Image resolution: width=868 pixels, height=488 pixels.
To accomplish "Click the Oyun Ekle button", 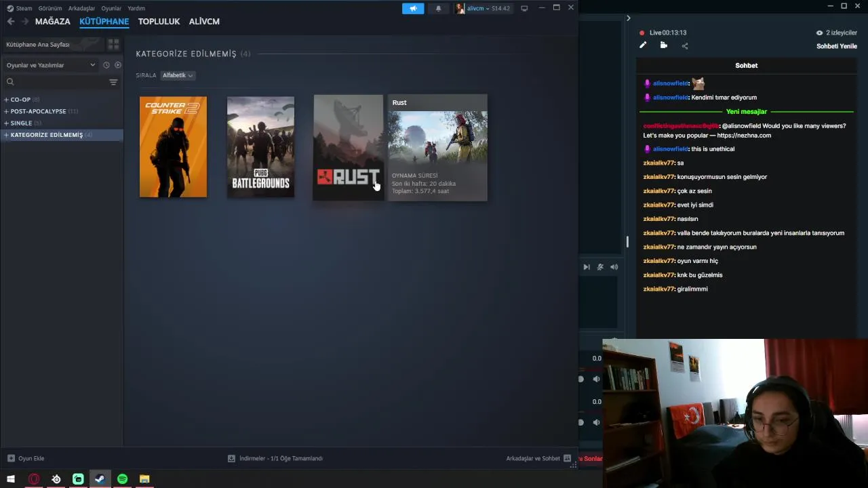I will [x=26, y=459].
